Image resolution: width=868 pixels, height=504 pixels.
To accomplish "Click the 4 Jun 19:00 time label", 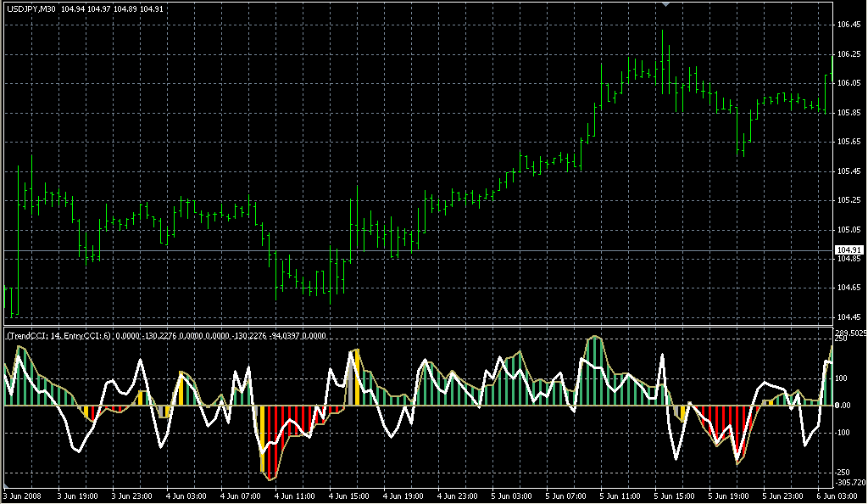I will pos(402,496).
